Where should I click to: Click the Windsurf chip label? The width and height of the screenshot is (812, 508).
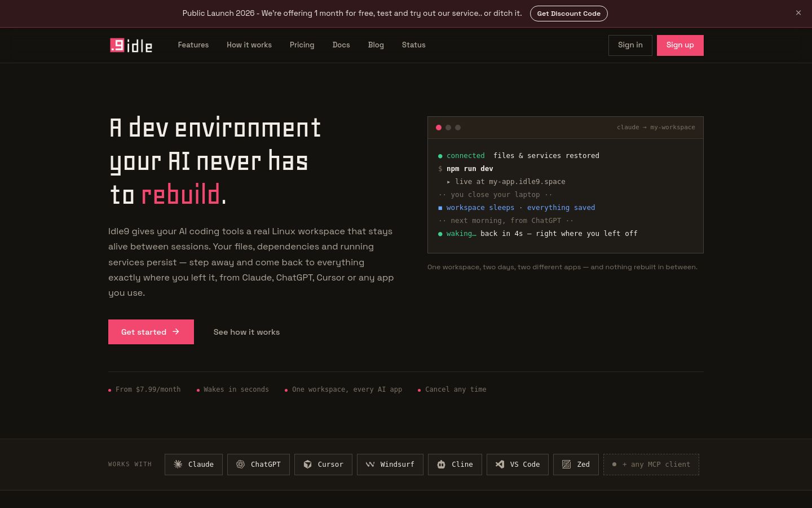[x=398, y=465]
